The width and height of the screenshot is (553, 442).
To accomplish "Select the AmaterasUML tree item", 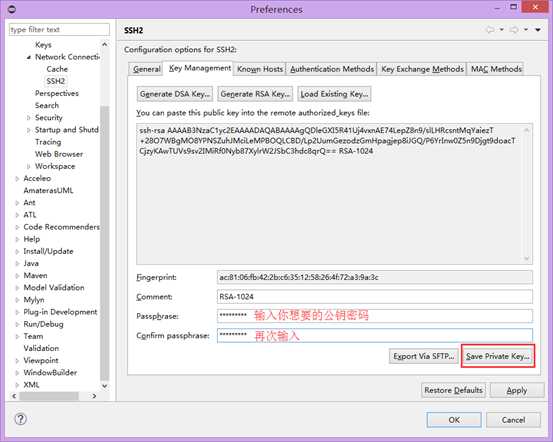I will pyautogui.click(x=48, y=191).
